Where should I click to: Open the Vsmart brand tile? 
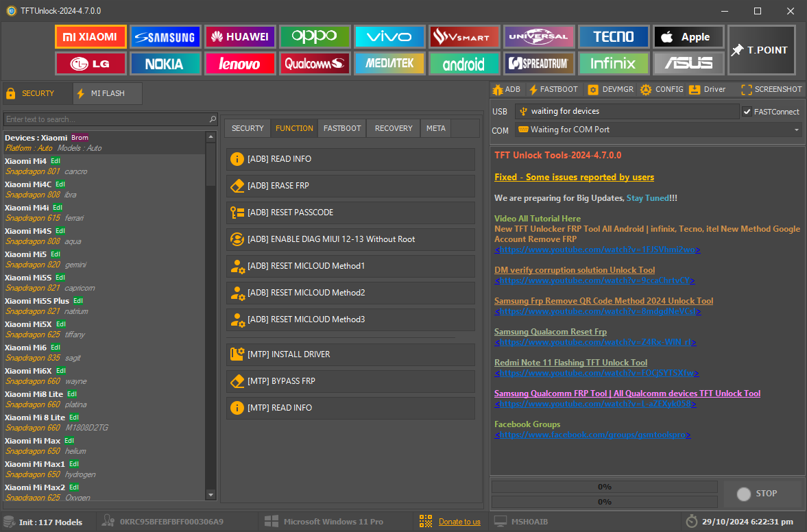tap(464, 37)
